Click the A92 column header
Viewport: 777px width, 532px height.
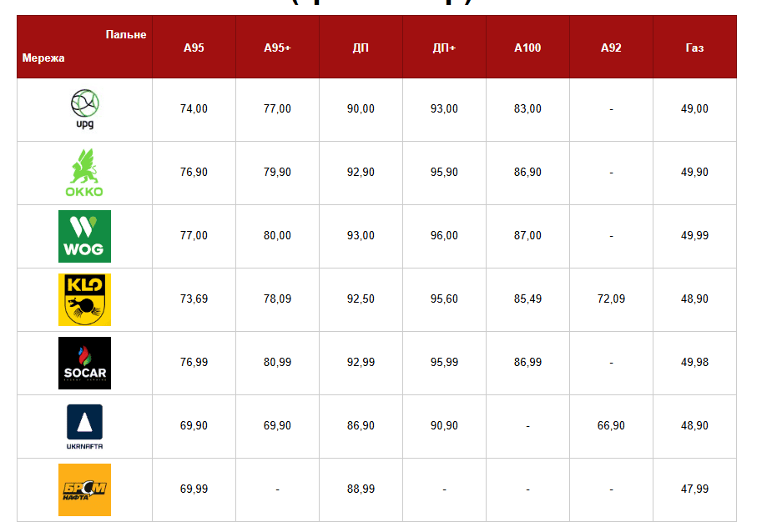pos(611,48)
